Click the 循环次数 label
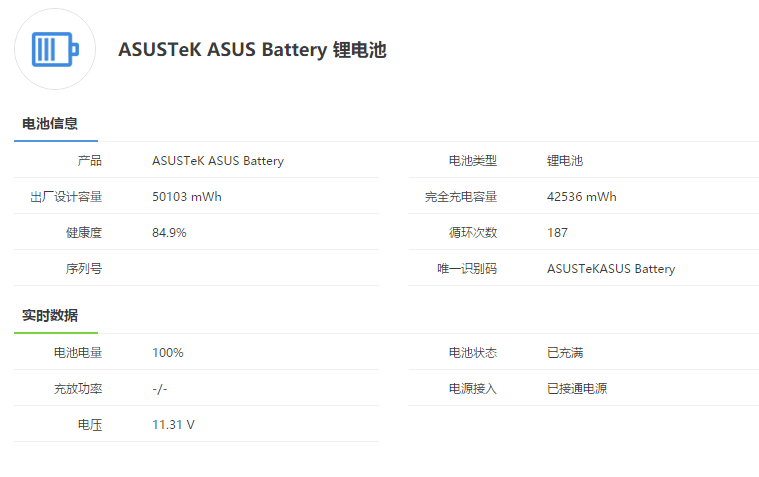 coord(473,233)
